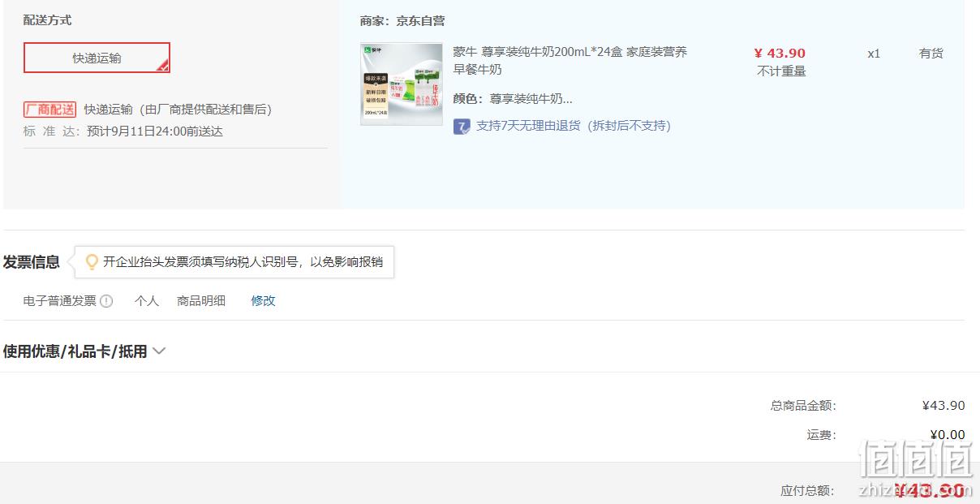The image size is (980, 504).
Task: Open the 蒙牛 milk product thumbnail
Action: (x=402, y=84)
